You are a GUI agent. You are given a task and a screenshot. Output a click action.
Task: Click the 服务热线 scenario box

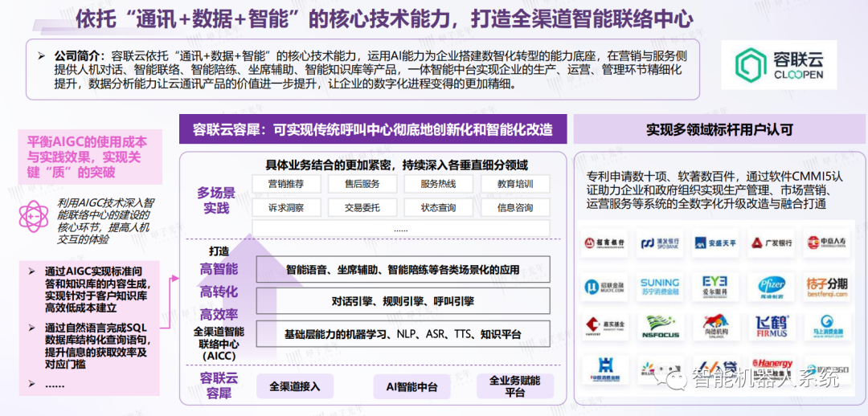(439, 184)
